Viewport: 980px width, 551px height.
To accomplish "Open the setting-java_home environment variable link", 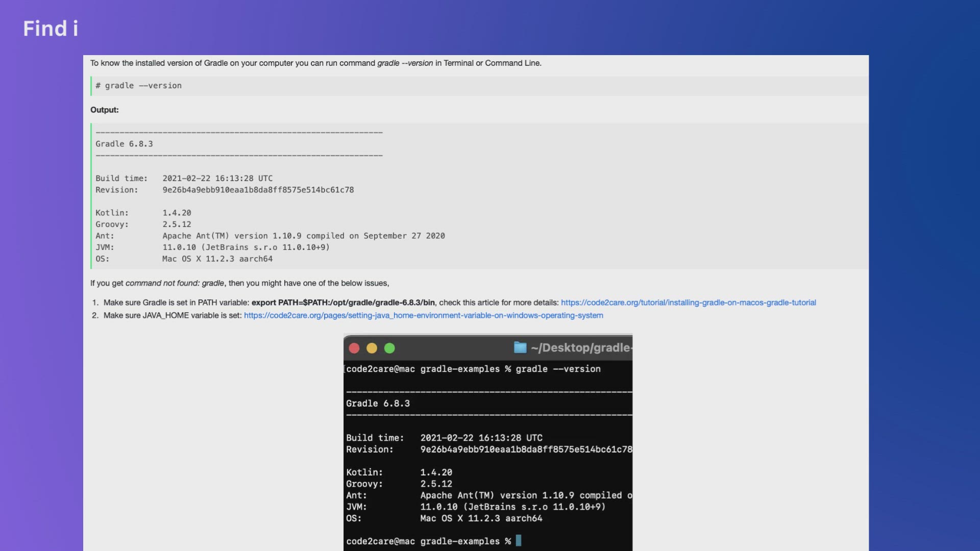I will tap(423, 315).
